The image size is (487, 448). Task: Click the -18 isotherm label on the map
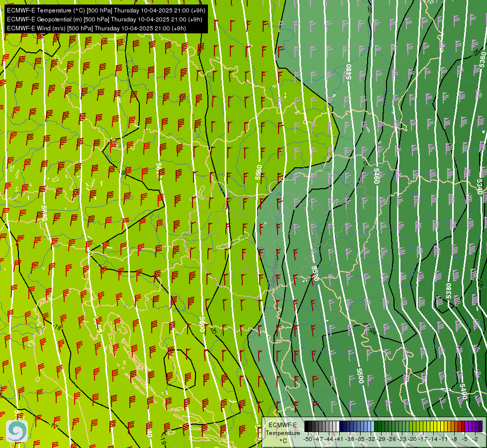[x=57, y=327]
